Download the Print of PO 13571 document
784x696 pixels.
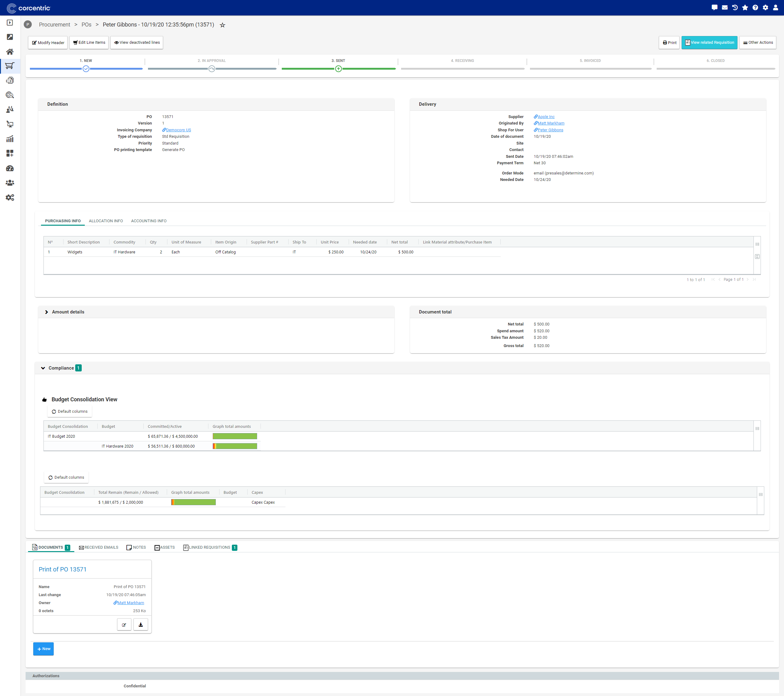tap(140, 624)
